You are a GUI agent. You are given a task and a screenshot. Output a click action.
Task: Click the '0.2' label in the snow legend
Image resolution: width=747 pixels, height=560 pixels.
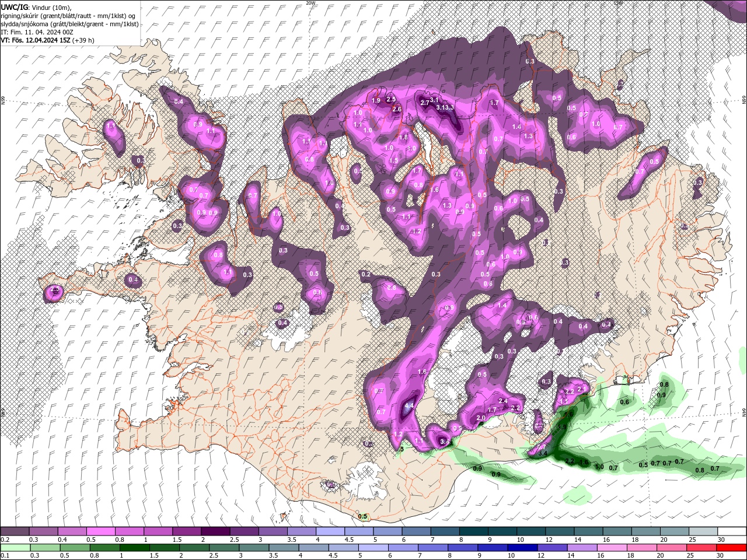[x=5, y=540]
